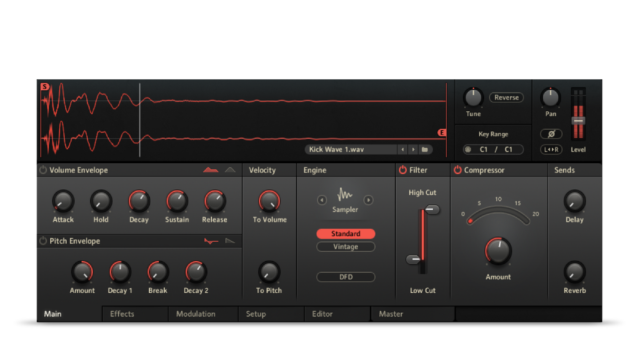The width and height of the screenshot is (639, 364).
Task: Click the Release knob
Action: (215, 202)
